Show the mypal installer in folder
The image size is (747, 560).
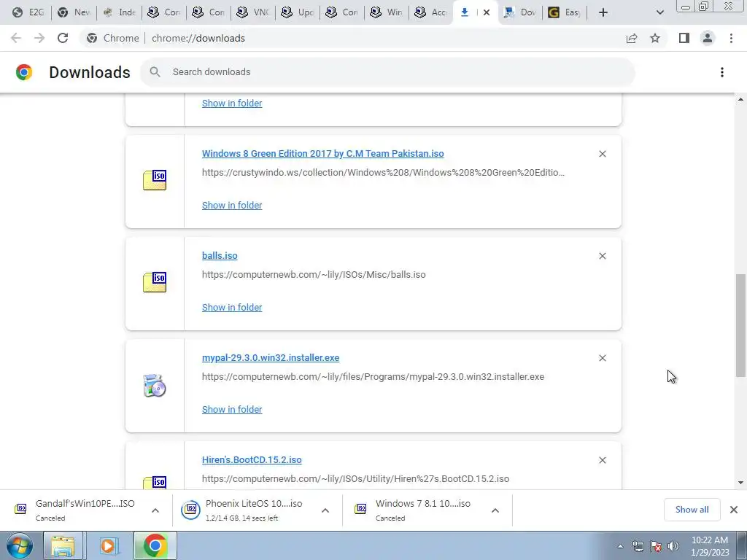pyautogui.click(x=232, y=410)
